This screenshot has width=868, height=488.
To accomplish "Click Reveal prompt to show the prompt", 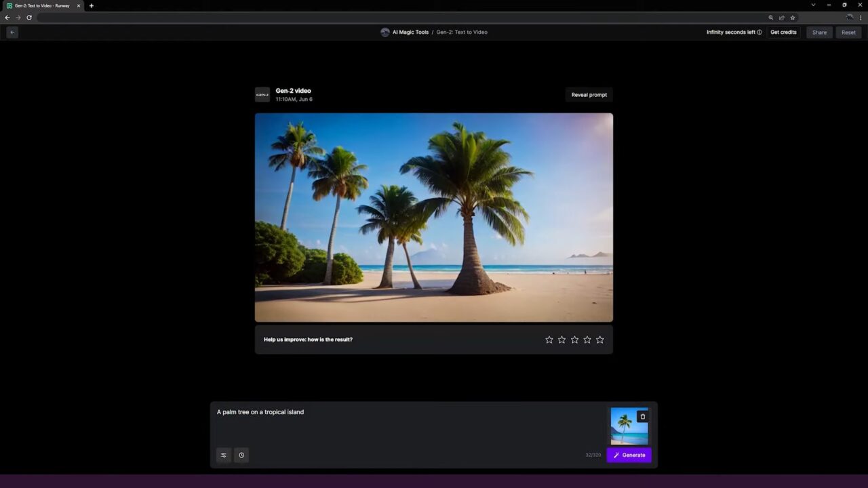I will pos(589,95).
